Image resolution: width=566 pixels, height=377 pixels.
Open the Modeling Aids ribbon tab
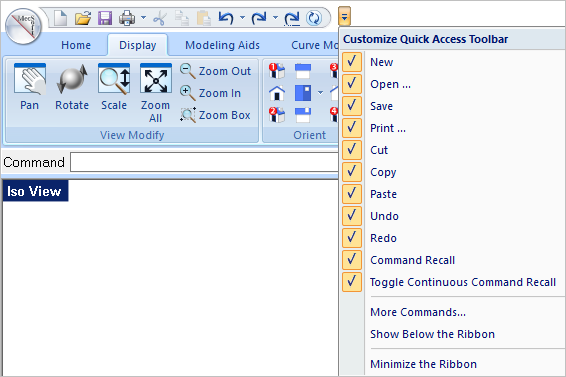point(222,45)
